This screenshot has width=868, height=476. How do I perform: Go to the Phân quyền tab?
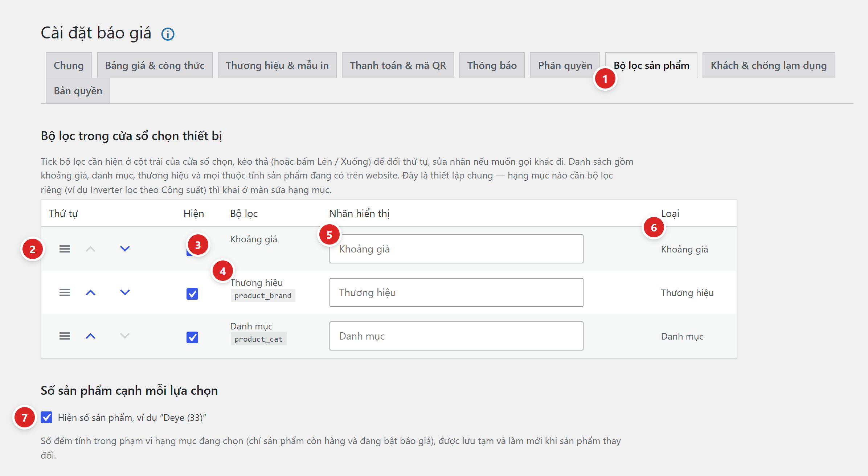[565, 65]
